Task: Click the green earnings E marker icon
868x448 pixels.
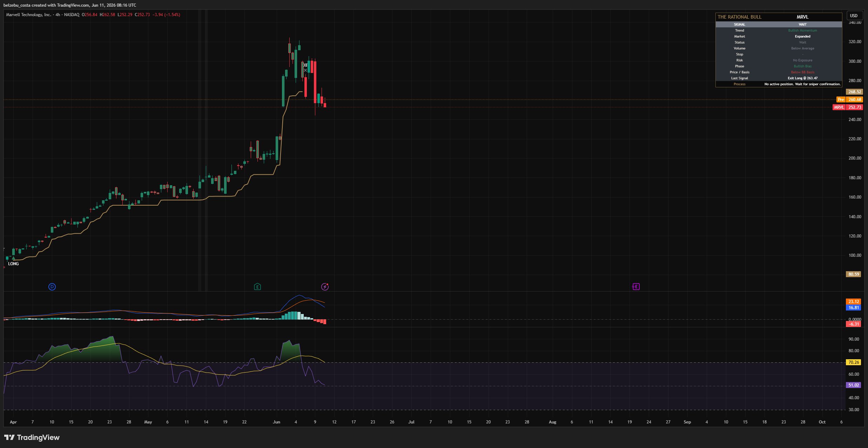Action: point(257,287)
